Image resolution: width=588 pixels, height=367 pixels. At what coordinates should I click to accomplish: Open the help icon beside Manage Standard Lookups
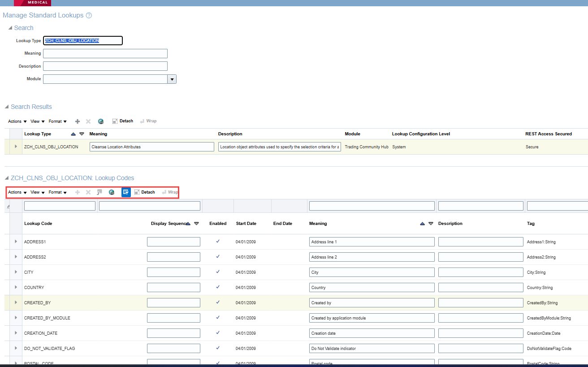tap(89, 15)
